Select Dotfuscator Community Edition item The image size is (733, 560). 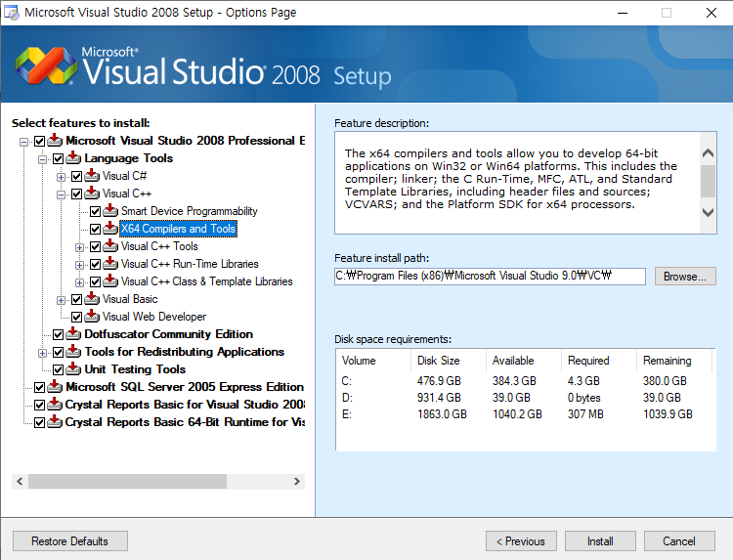[168, 334]
